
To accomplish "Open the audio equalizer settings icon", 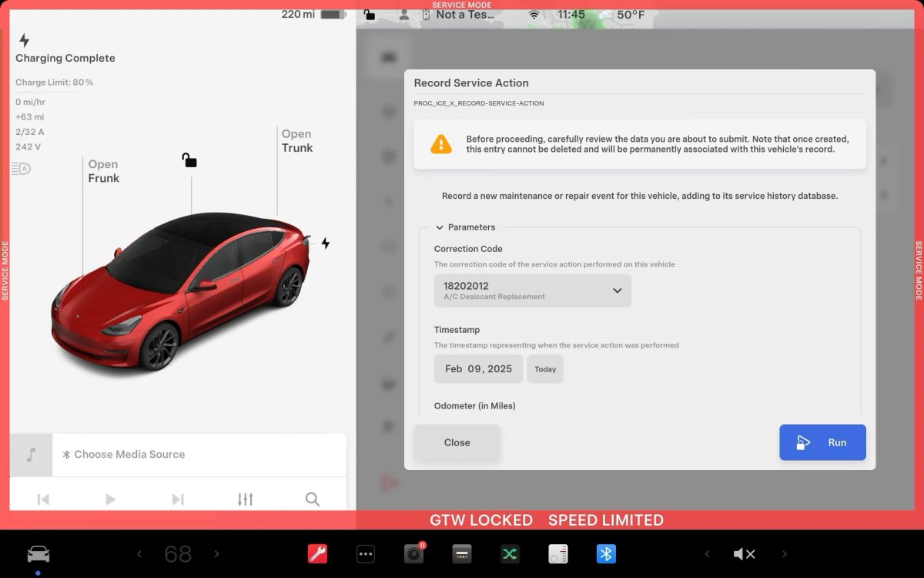I will tap(245, 499).
